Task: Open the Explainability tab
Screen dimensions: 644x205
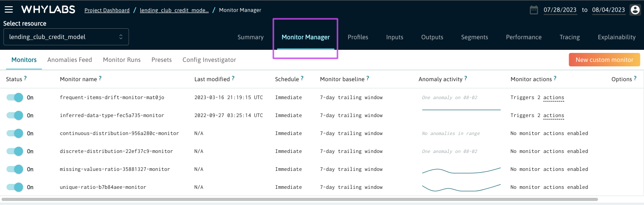Action: click(x=617, y=37)
